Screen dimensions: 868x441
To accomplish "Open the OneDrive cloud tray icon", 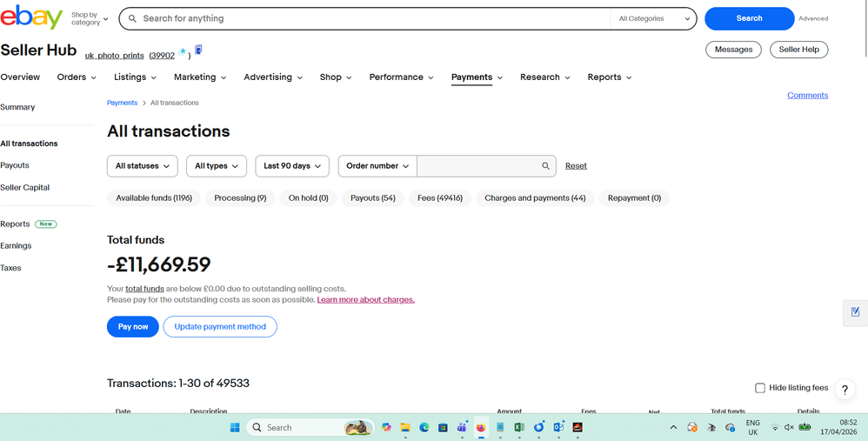I will coord(731,427).
